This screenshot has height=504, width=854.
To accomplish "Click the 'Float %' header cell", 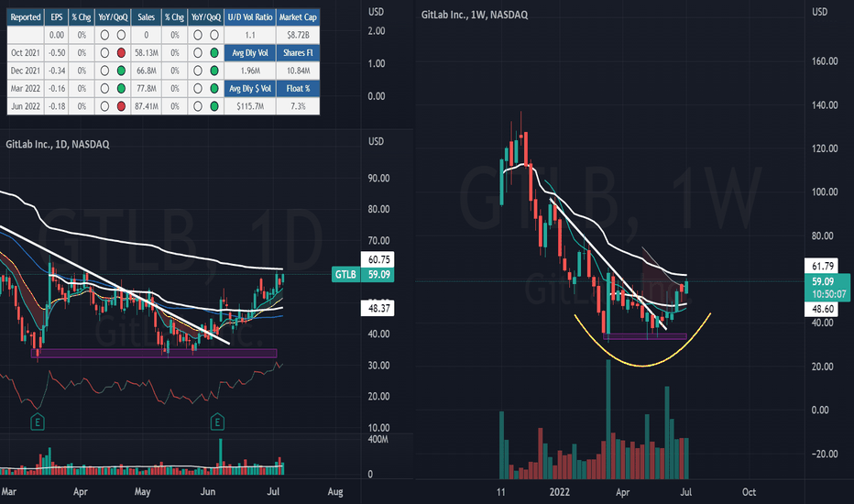I will [298, 88].
